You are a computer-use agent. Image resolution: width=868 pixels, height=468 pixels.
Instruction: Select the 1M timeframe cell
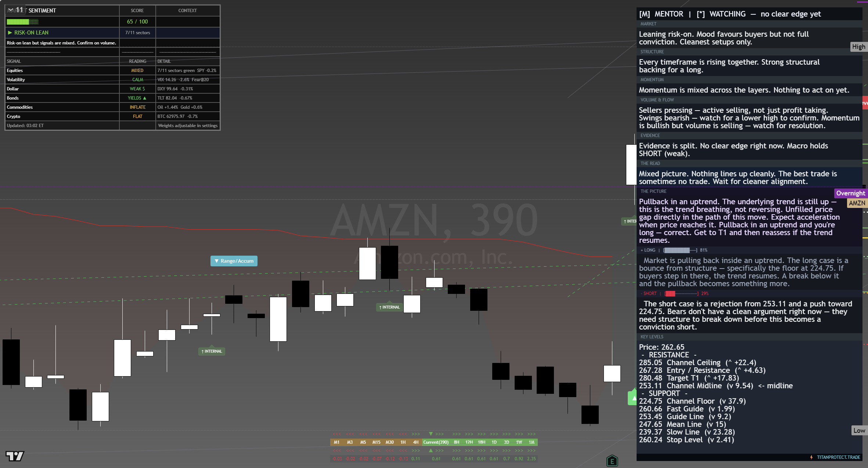532,442
